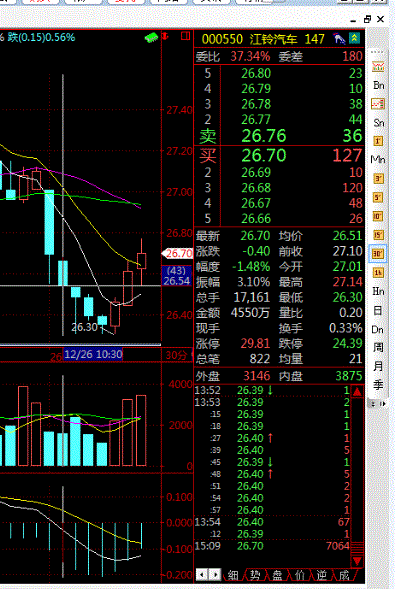Click the 总手 value 17,161
This screenshot has width=395, height=589.
(x=252, y=298)
